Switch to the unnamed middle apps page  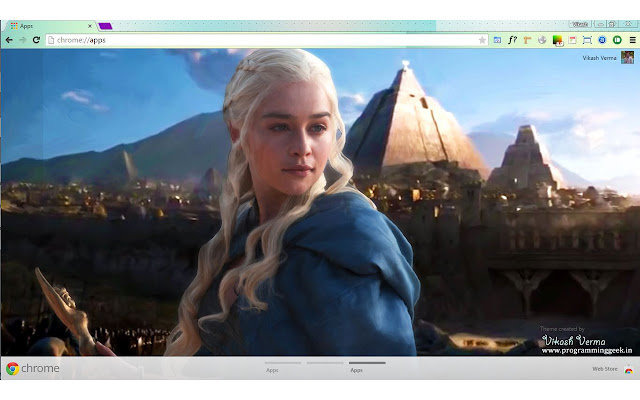(x=325, y=363)
